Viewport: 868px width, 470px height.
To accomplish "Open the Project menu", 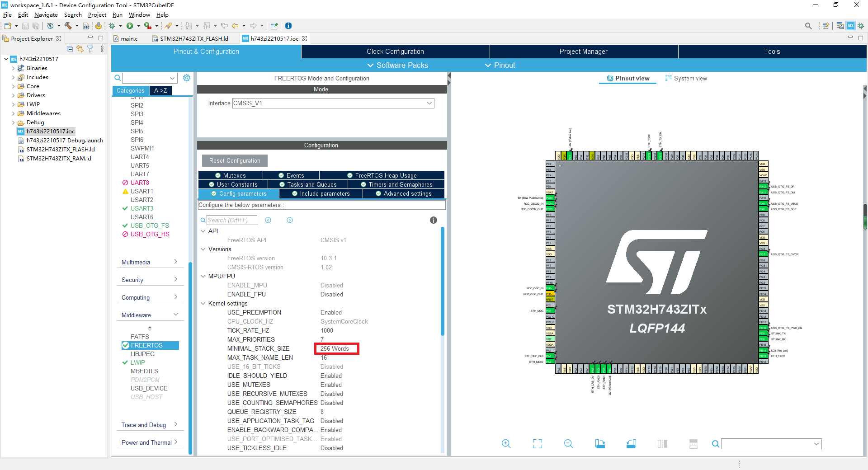I will pos(97,14).
